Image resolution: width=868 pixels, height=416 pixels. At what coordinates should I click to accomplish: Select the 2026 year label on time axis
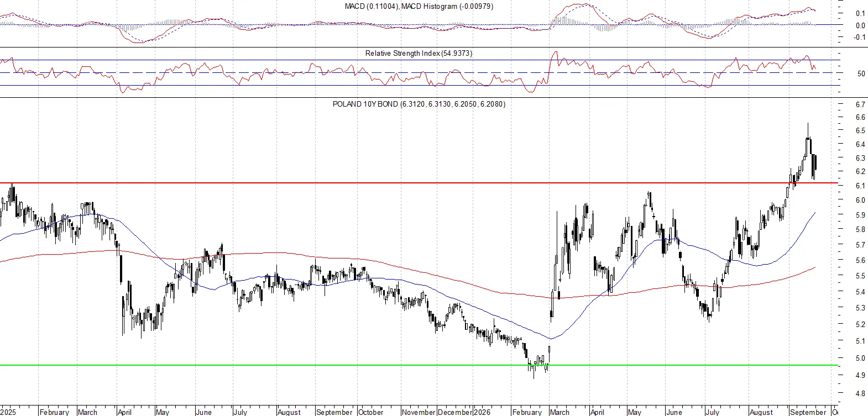[482, 412]
